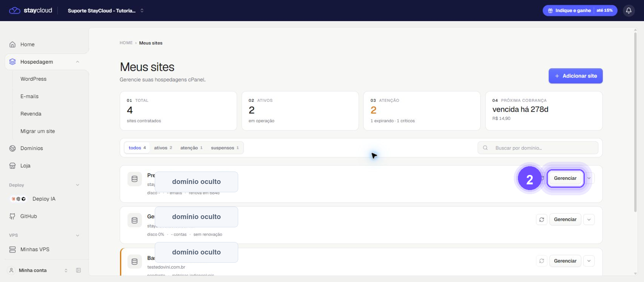
Task: Open dropdown beside first Gerenciar button
Action: click(x=589, y=178)
